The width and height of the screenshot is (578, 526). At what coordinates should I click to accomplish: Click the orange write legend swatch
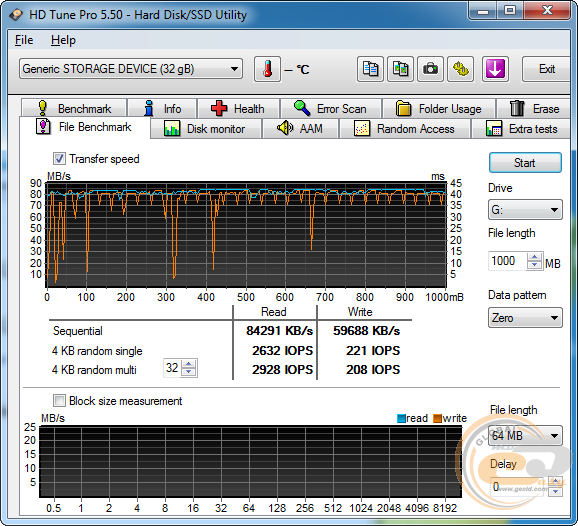[438, 418]
